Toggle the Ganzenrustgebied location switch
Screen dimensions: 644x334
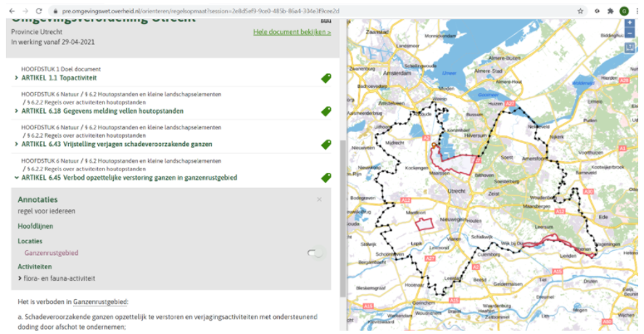315,253
